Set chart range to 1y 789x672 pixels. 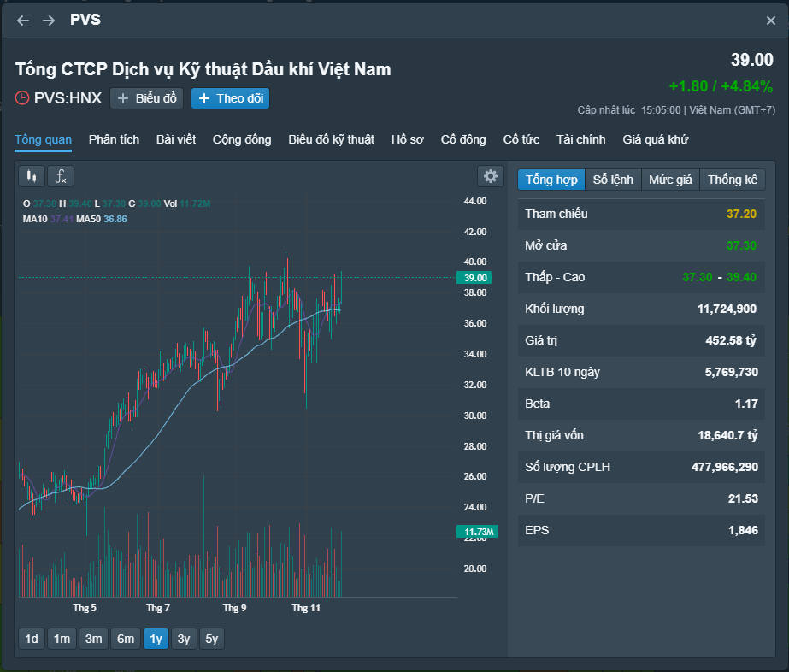point(156,639)
